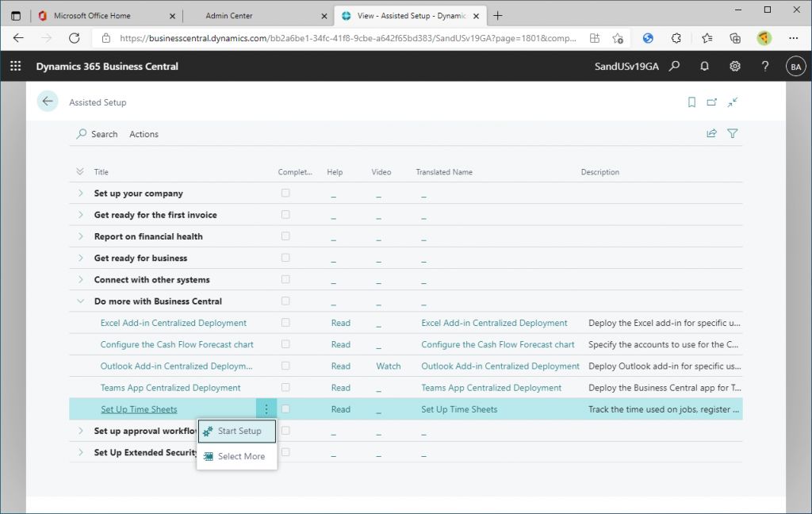Open the app available icon in address bar

pos(595,38)
